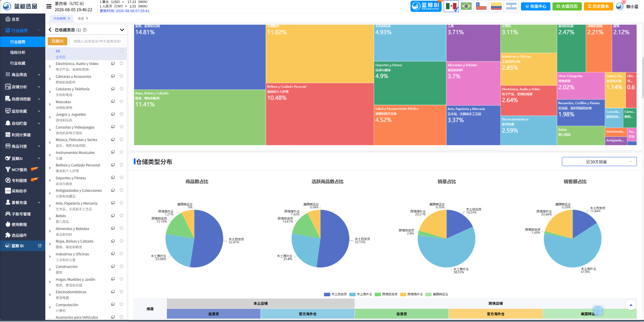This screenshot has height=322, width=644.
Task: Open 指标分析 in the sidebar
Action: (18, 52)
